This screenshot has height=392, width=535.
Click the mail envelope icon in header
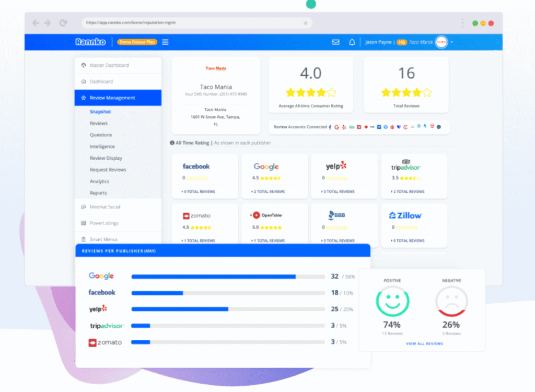(x=335, y=42)
